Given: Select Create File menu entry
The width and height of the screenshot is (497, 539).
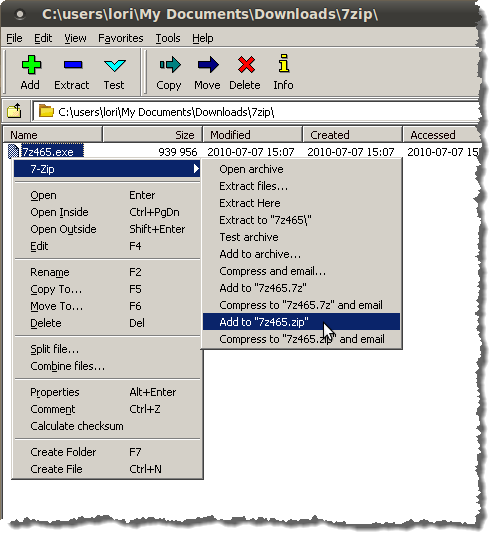Looking at the screenshot, I should 107,469.
